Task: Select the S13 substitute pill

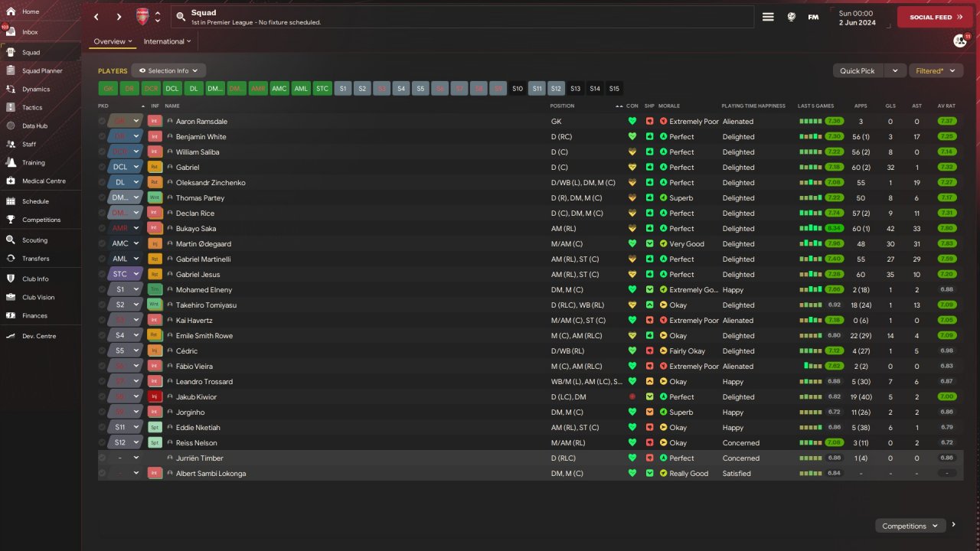Action: pos(575,89)
